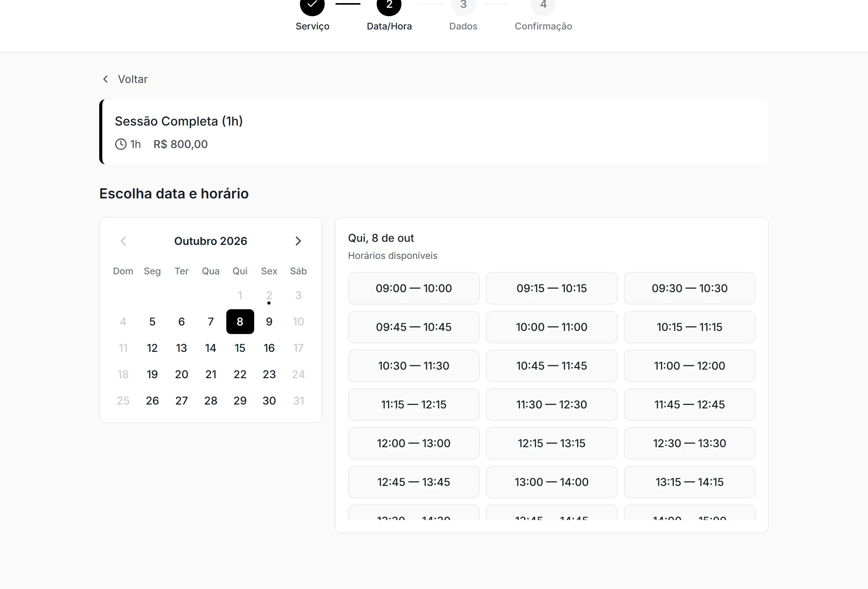Select day 26 in the calendar

point(152,401)
